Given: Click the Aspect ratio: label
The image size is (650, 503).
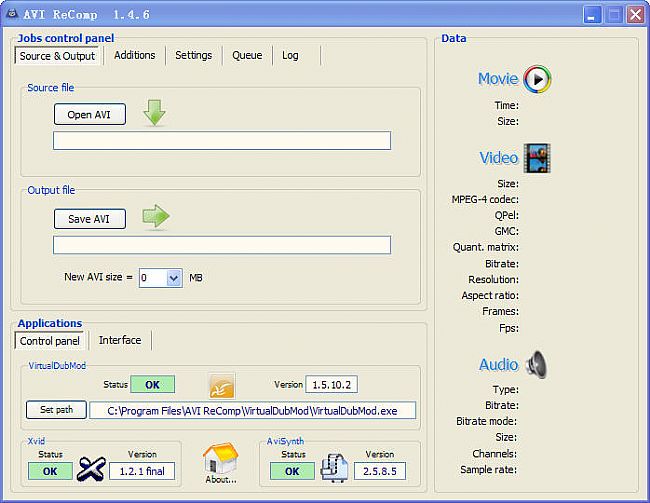Looking at the screenshot, I should 490,295.
